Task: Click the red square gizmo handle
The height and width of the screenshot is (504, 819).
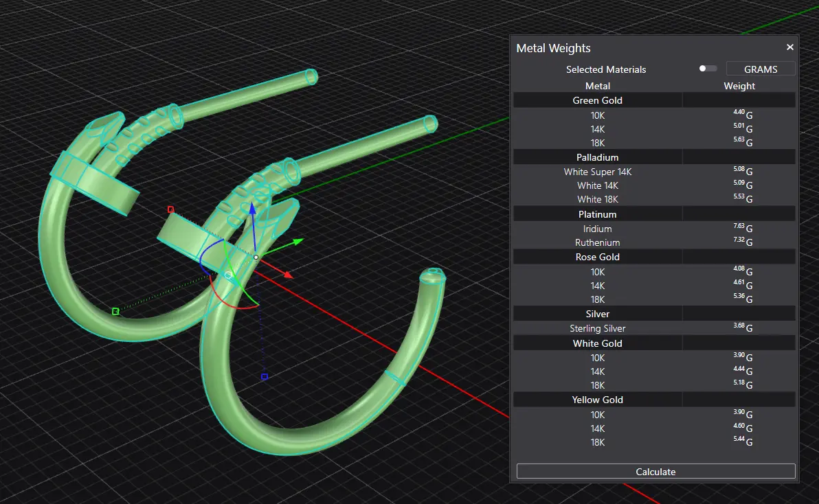Action: point(171,209)
